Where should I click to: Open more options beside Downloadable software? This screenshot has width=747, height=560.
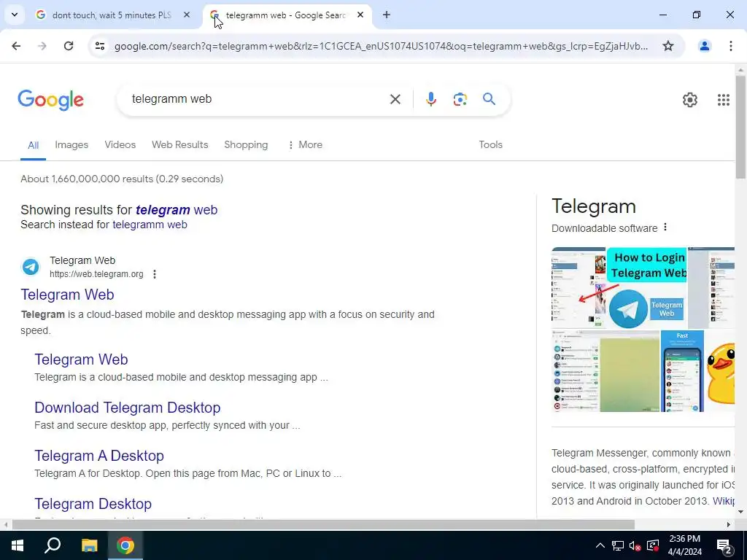[665, 227]
